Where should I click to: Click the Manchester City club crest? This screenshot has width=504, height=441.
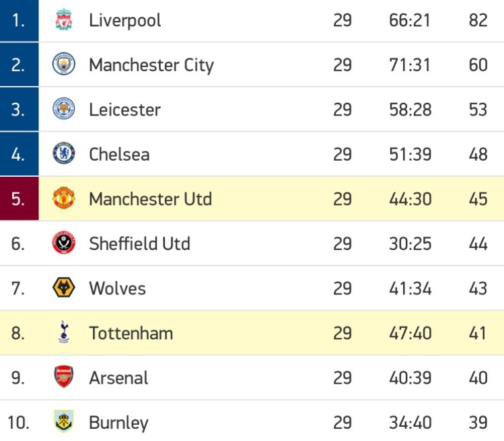(x=64, y=64)
